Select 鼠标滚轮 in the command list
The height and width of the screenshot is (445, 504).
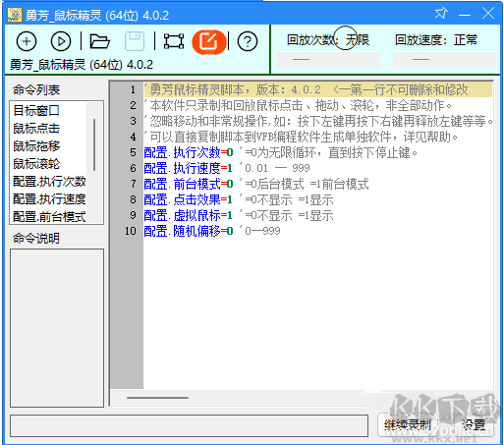tap(36, 164)
